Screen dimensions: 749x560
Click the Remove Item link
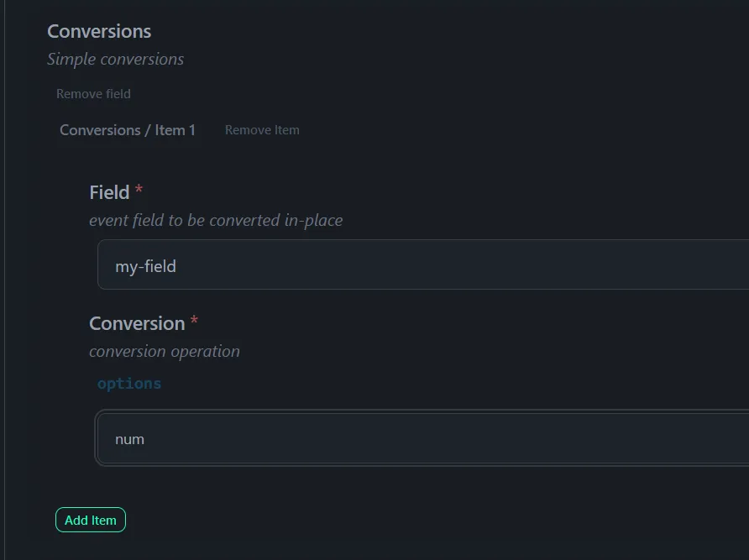point(261,130)
